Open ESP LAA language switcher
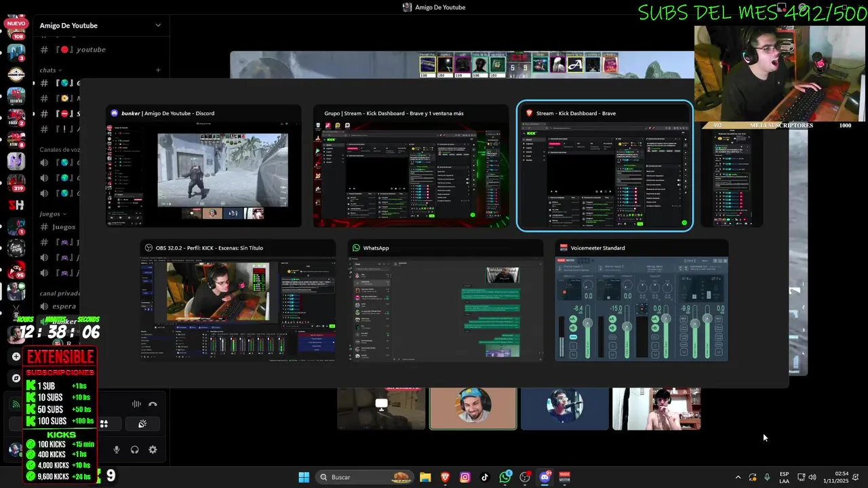This screenshot has width=868, height=488. point(784,477)
